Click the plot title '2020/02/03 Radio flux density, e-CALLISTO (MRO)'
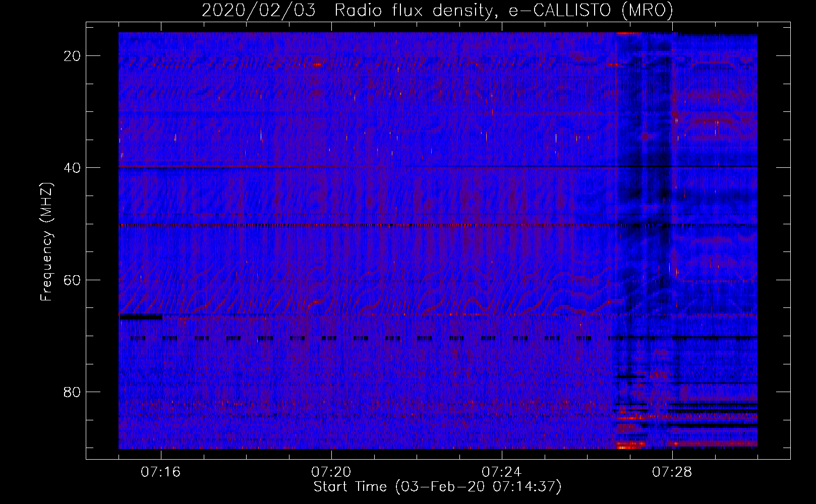 coord(437,10)
